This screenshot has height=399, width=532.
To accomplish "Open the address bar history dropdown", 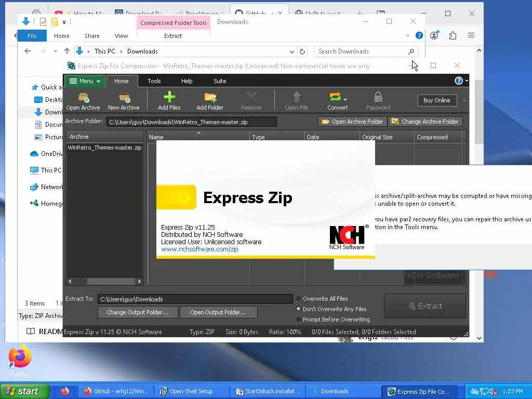I will tap(292, 52).
